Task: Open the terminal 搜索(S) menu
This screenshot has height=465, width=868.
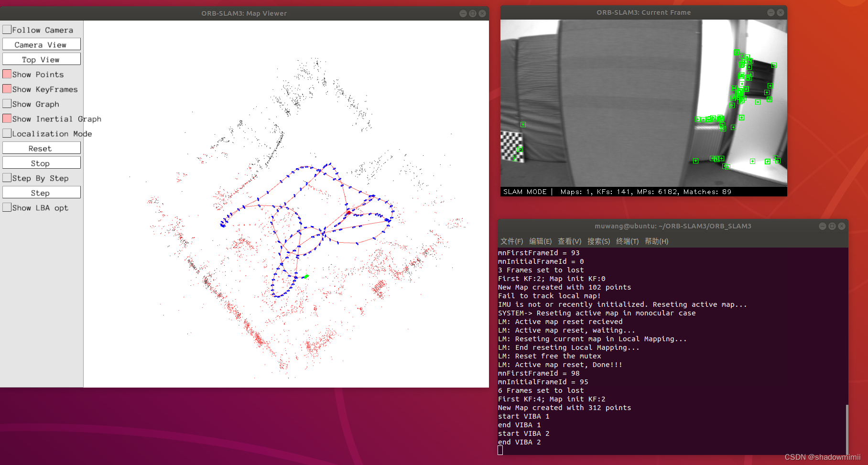Action: point(598,241)
